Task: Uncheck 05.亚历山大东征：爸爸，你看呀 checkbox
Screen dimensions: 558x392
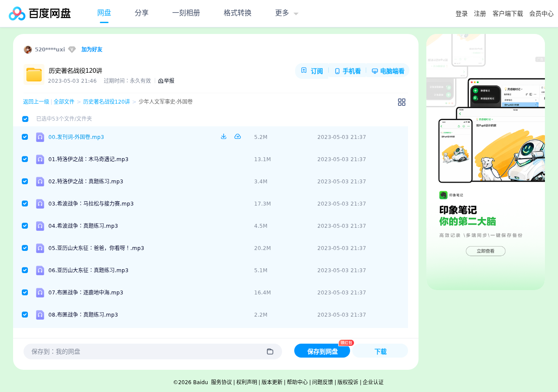Action: [25, 248]
